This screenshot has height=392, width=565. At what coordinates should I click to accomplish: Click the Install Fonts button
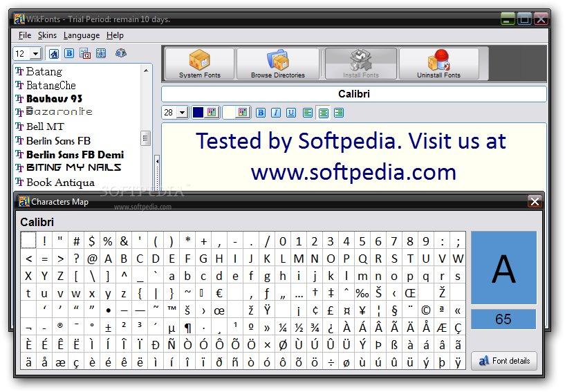point(361,64)
